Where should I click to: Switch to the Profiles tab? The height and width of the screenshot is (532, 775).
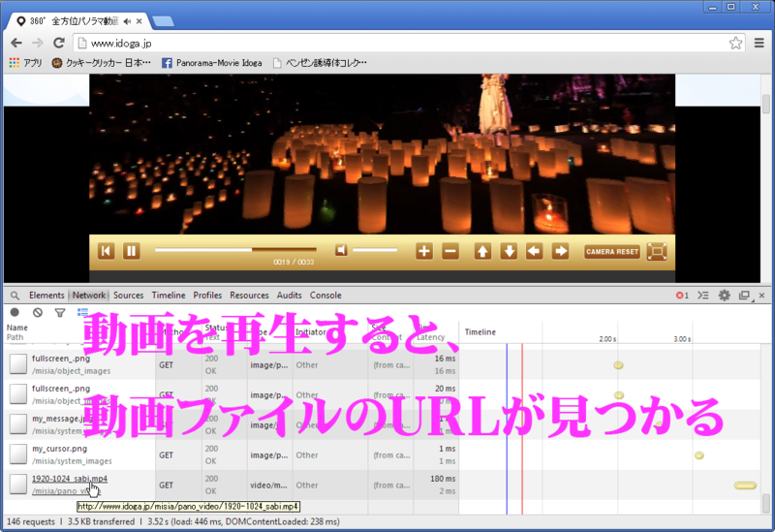coord(207,296)
